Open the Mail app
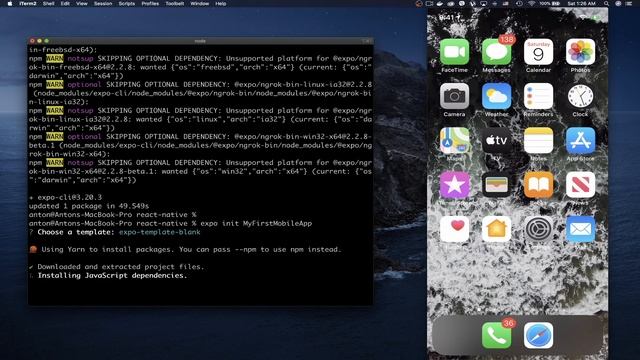This screenshot has width=640, height=360. click(580, 229)
